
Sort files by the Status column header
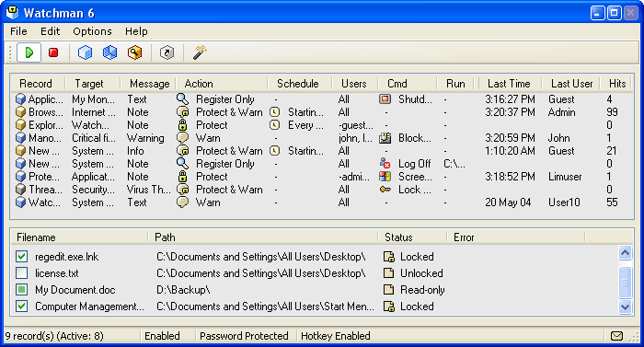pos(412,237)
